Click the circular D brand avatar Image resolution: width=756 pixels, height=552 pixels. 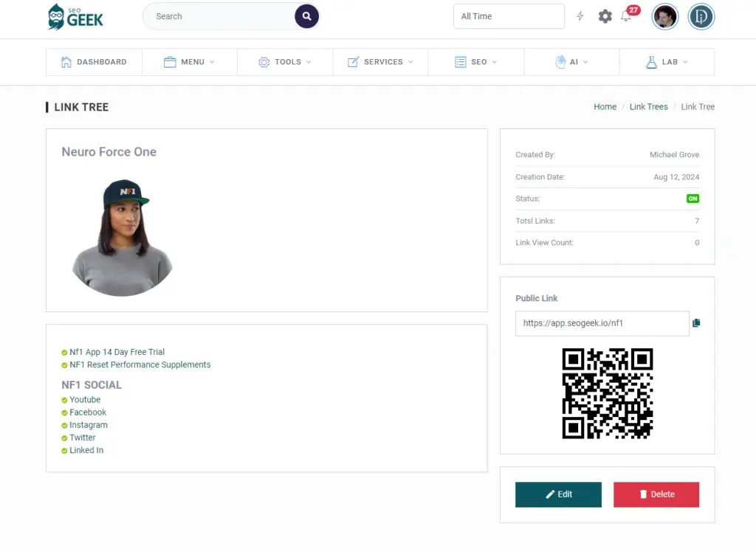(701, 17)
